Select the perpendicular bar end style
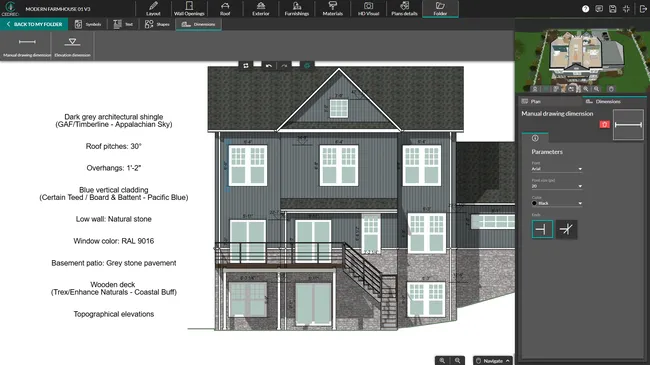Image resolution: width=650 pixels, height=365 pixels. (x=542, y=229)
